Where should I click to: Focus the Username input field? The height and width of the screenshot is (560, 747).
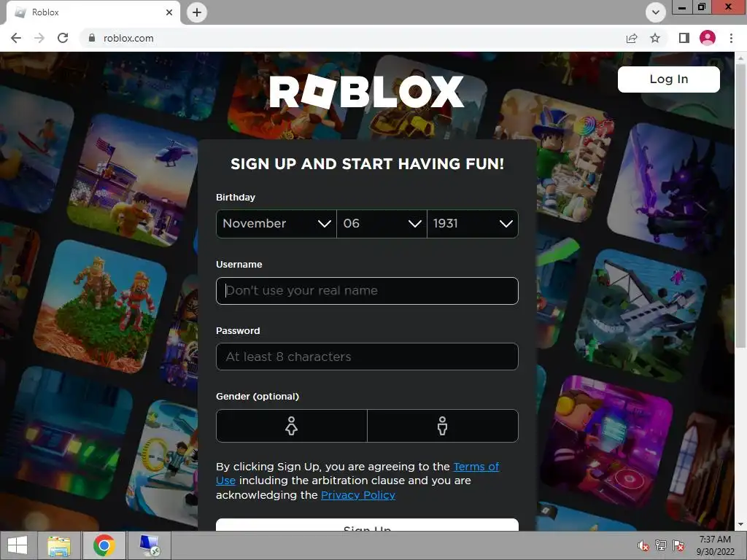click(367, 290)
